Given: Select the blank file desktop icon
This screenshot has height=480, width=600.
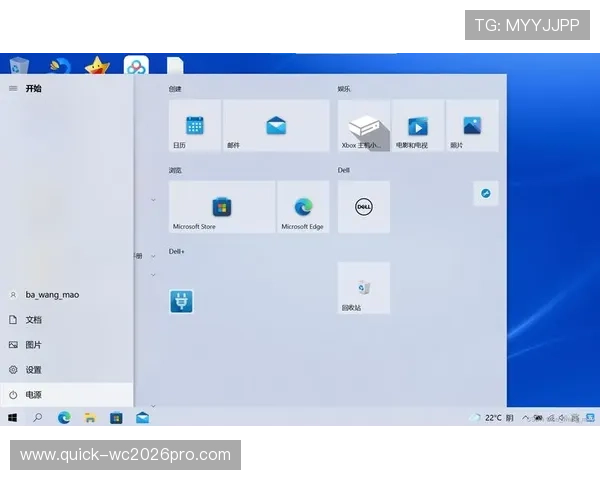Looking at the screenshot, I should [x=175, y=65].
